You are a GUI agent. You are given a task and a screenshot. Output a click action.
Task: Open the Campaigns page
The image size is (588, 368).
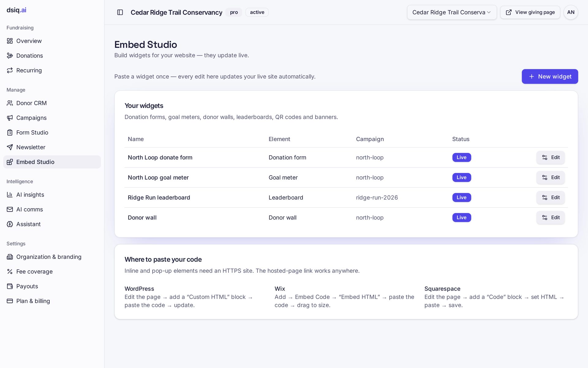coord(52,118)
